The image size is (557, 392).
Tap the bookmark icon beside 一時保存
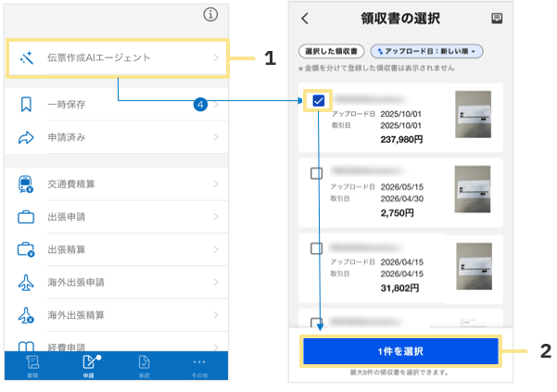[26, 104]
